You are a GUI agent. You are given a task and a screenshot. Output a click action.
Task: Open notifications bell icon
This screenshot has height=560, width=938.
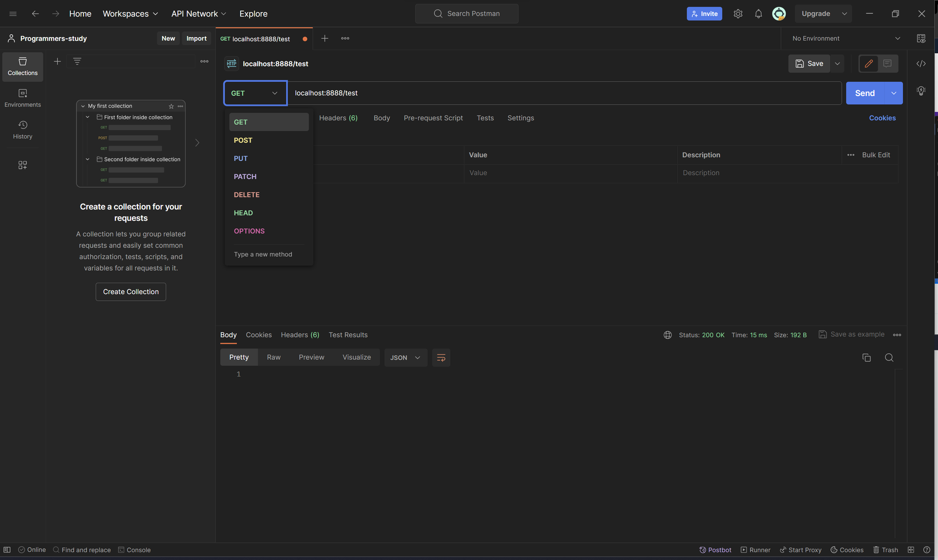(x=758, y=14)
